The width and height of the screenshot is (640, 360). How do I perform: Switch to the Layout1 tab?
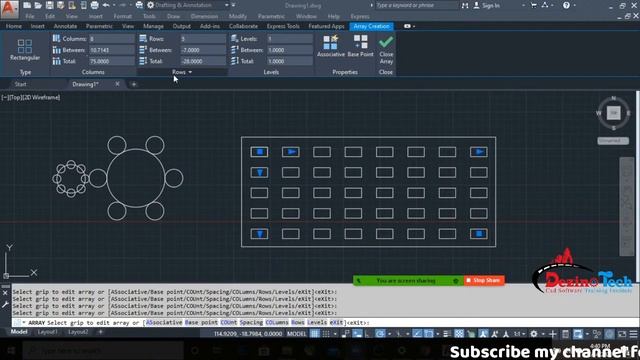[x=47, y=332]
